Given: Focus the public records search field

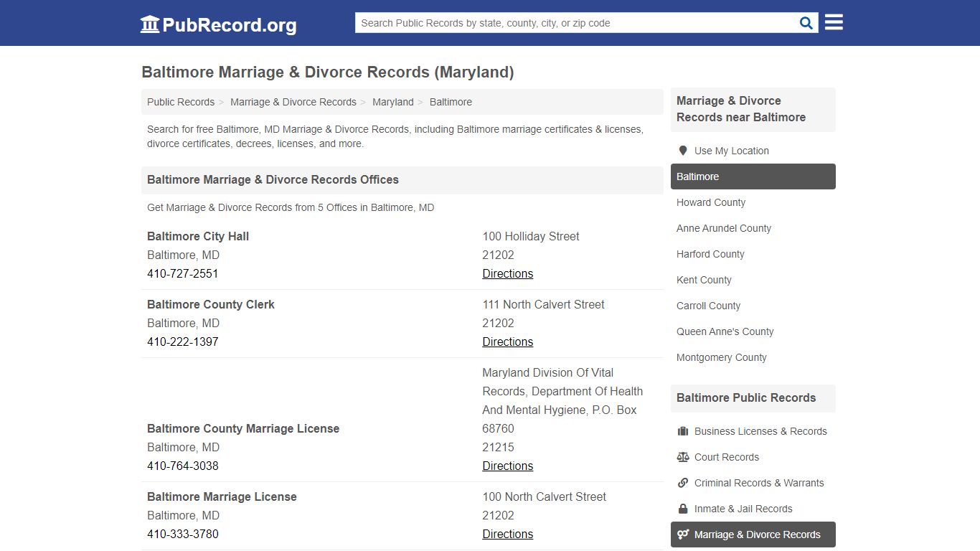Looking at the screenshot, I should [576, 23].
